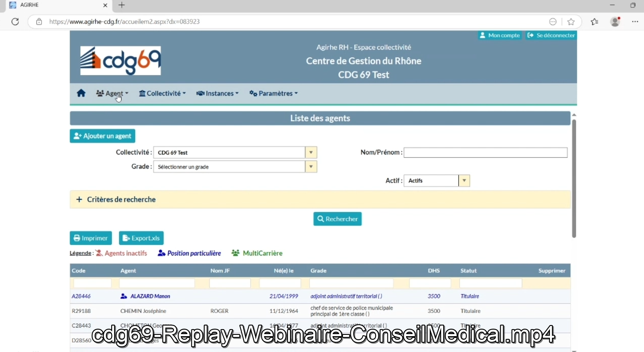Click the cdg69 logo
The width and height of the screenshot is (644, 352).
(121, 61)
